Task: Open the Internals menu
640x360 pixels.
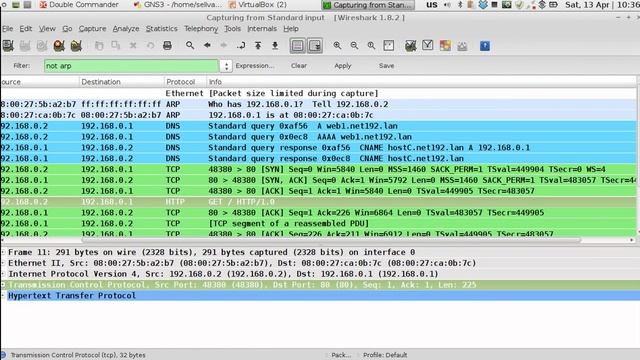Action: (x=262, y=29)
